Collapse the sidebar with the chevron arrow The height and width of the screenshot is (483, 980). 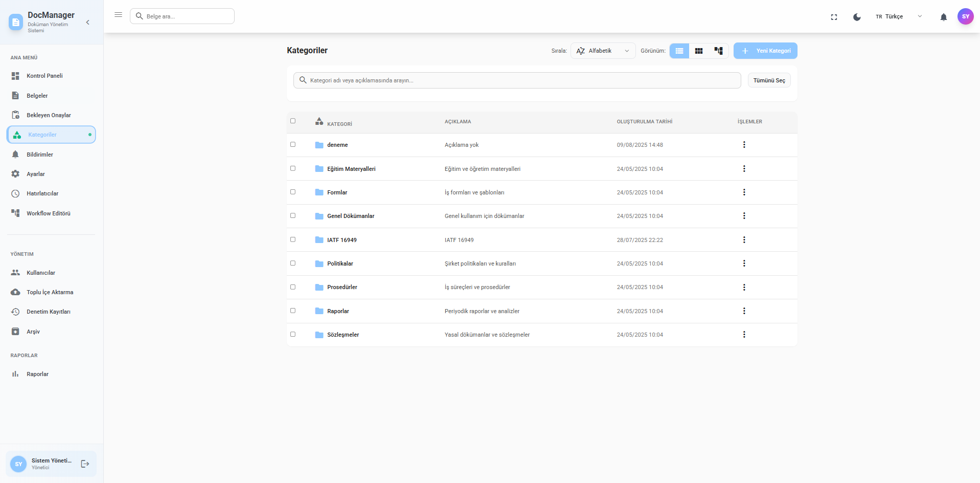tap(87, 22)
